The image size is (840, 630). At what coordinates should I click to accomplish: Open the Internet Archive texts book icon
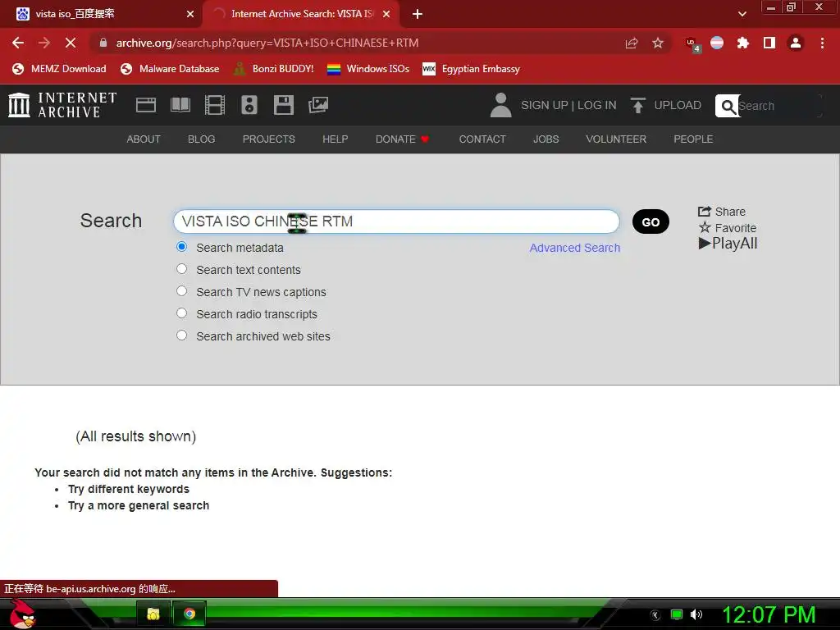point(180,105)
